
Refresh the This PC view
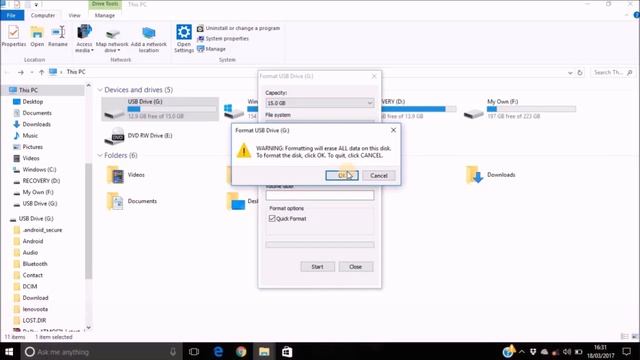tap(580, 72)
